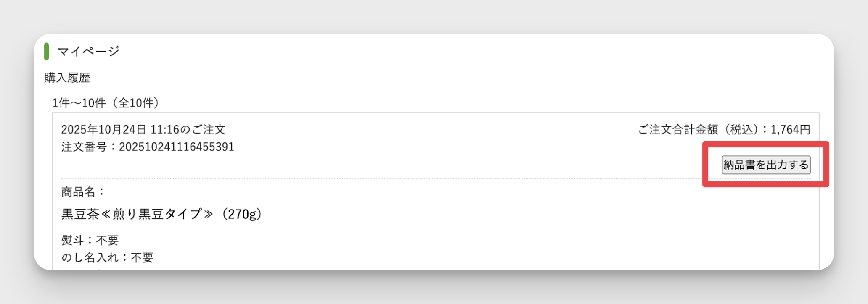Viewport: 868px width, 304px height.
Task: Click the （270g） weight text
Action: coord(241,214)
